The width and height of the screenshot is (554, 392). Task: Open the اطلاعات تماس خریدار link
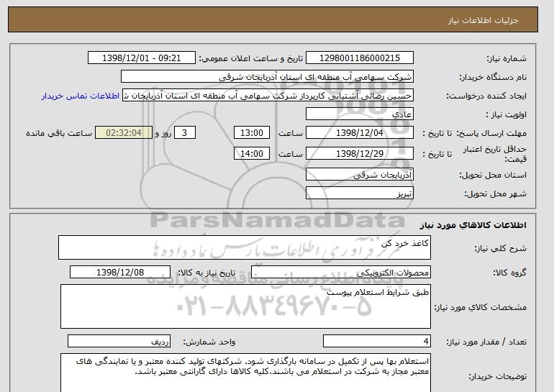(x=80, y=96)
